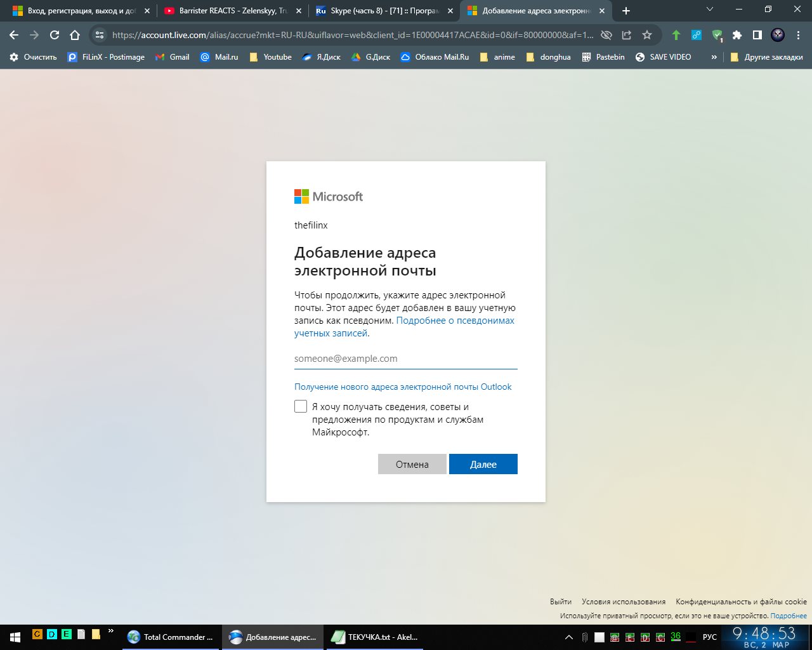Open the Chrome three-dot menu
Screen dimensions: 812x650
pyautogui.click(x=798, y=35)
